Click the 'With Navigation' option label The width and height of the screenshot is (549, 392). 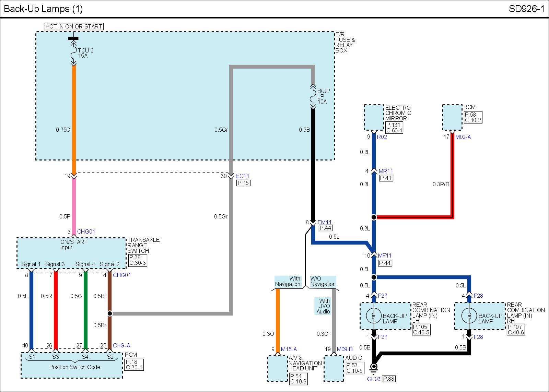[x=288, y=281]
